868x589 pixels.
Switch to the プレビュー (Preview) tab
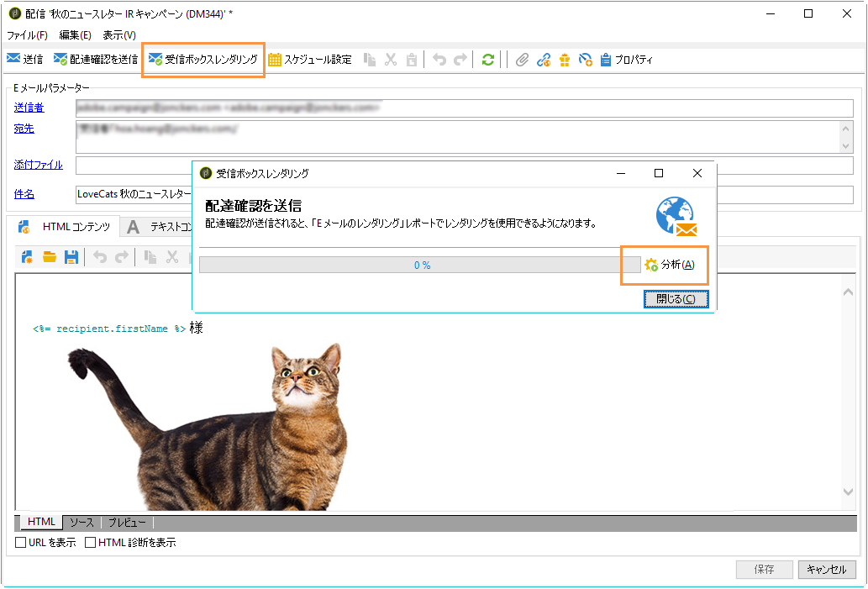pyautogui.click(x=127, y=522)
